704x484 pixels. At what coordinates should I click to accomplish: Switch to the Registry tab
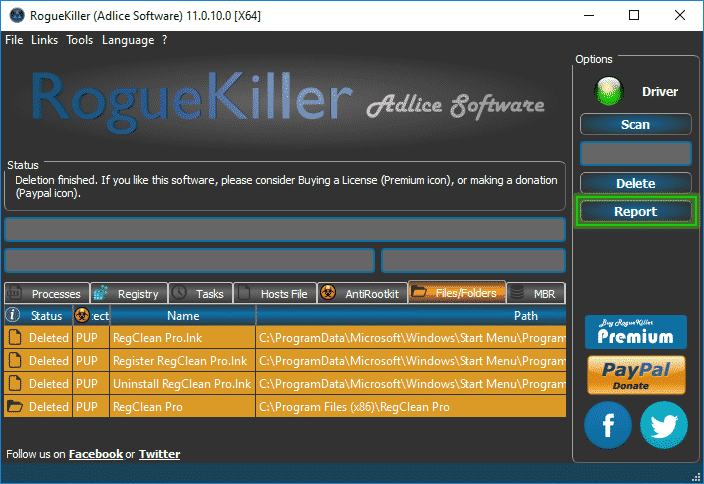(127, 294)
